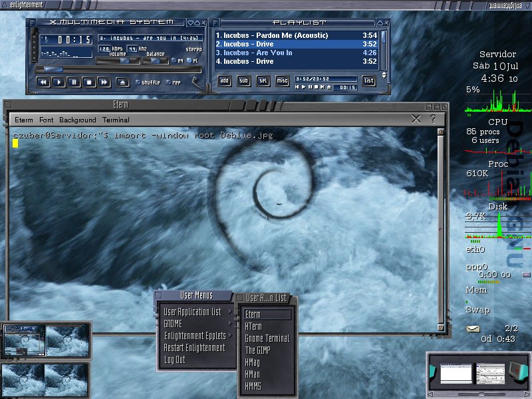Click the question mark icon in Eterm
Viewport: 532px width, 399px height.
pos(433,119)
